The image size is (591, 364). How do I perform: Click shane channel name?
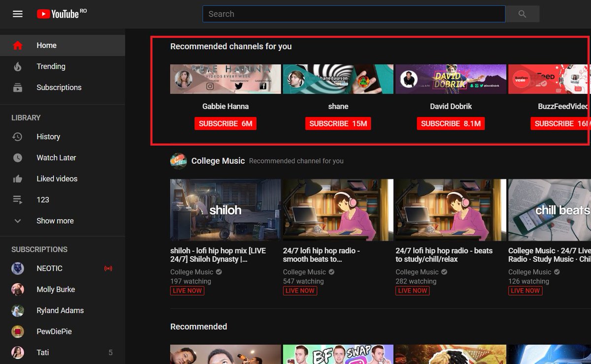click(338, 106)
